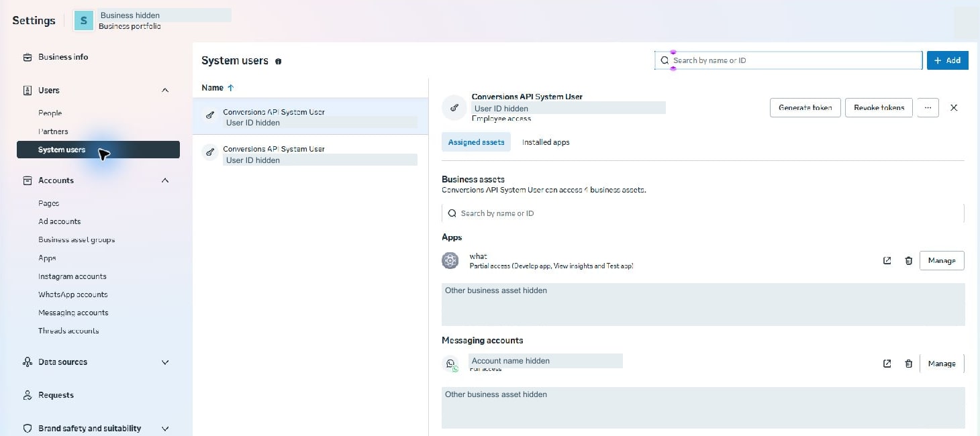
Task: Click the System users info icon
Action: point(278,61)
